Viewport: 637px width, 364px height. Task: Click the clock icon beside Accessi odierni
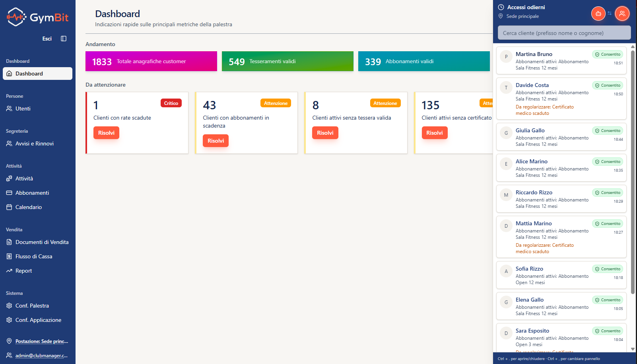click(501, 7)
